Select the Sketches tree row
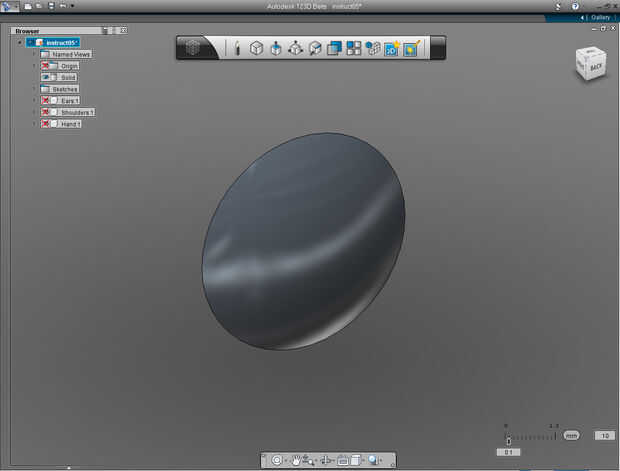 60,89
